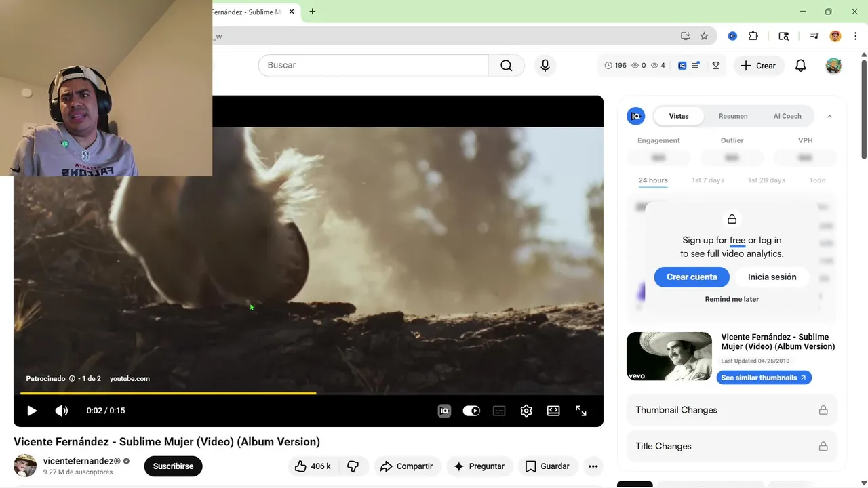Screen dimensions: 868x488
Task: Open YouTube account avatar menu
Action: click(833, 66)
